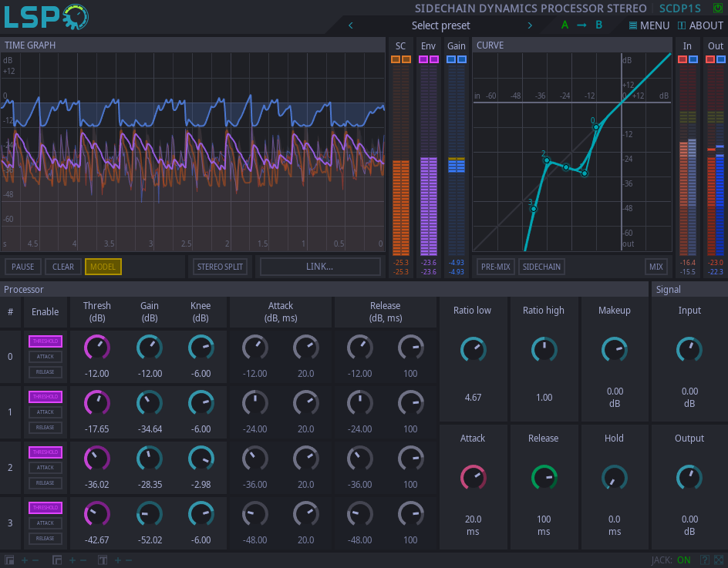Toggle the left blue Gain channel indicator
The height and width of the screenshot is (568, 728).
point(451,59)
